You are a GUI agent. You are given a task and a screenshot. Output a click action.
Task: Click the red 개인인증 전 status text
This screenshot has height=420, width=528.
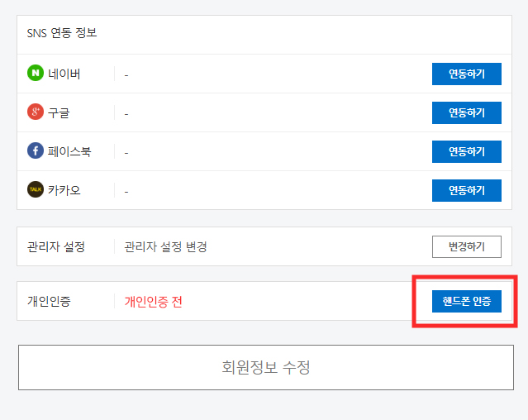[x=153, y=302]
